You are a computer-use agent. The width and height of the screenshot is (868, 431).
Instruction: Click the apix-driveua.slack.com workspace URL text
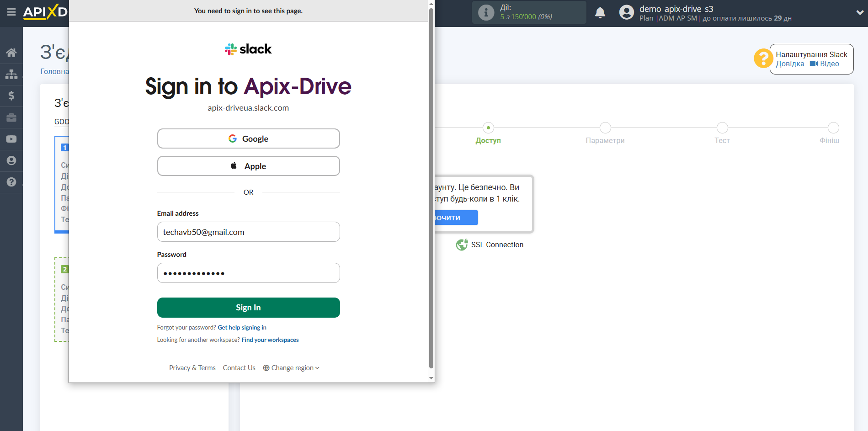[248, 108]
